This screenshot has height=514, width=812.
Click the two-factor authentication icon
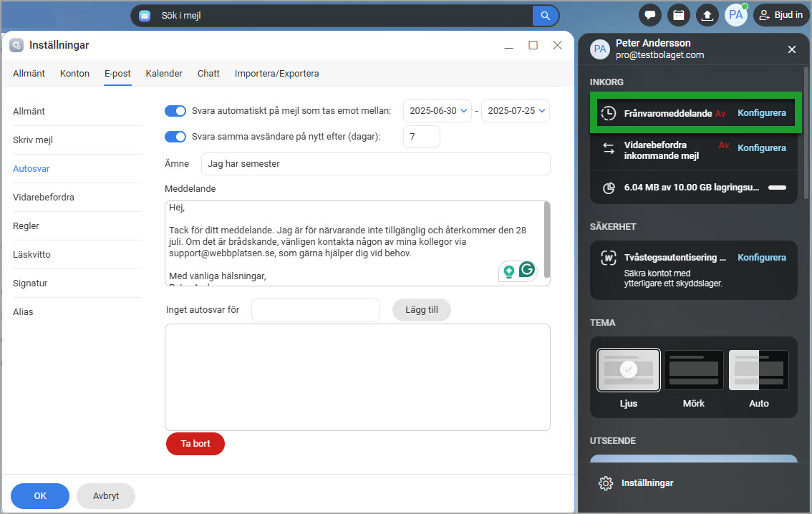(609, 258)
